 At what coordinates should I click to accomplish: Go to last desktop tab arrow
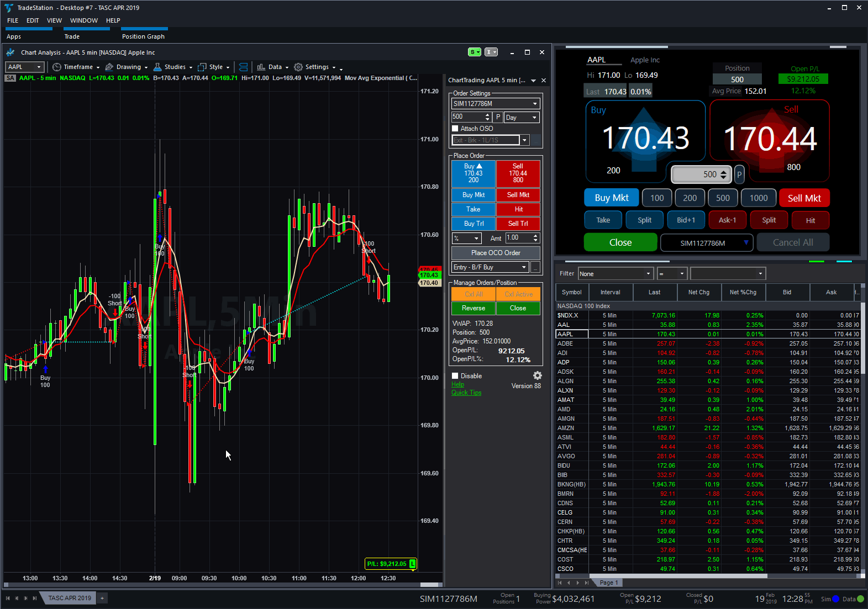tap(34, 598)
